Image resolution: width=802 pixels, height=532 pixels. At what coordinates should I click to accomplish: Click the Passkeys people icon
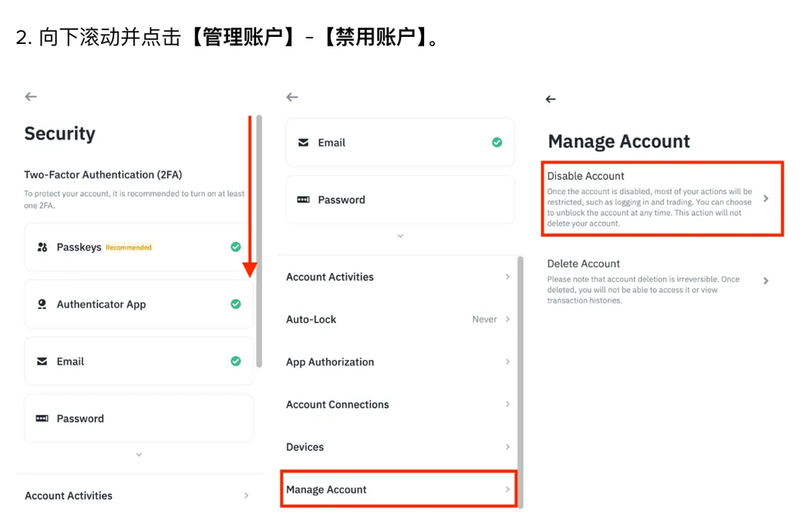click(42, 247)
